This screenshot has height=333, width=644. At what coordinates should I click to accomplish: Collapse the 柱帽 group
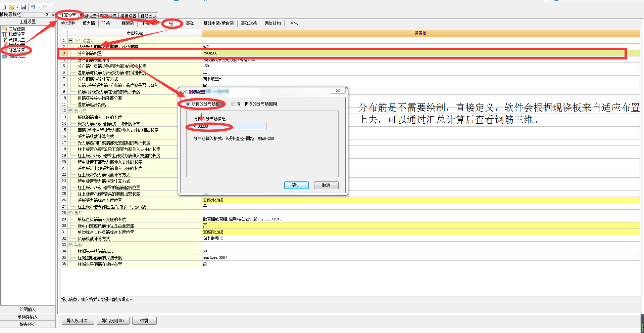click(71, 245)
